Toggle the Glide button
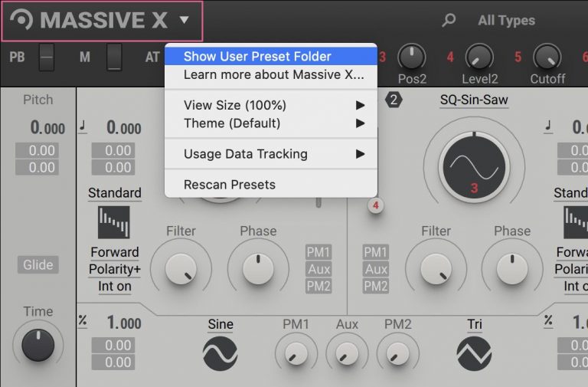Image resolution: width=588 pixels, height=387 pixels. pyautogui.click(x=38, y=265)
